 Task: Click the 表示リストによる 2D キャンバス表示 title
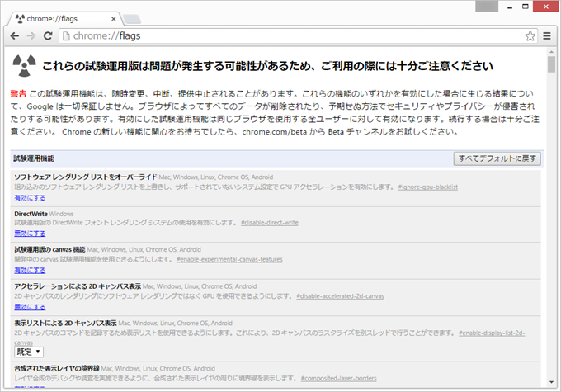click(x=65, y=323)
